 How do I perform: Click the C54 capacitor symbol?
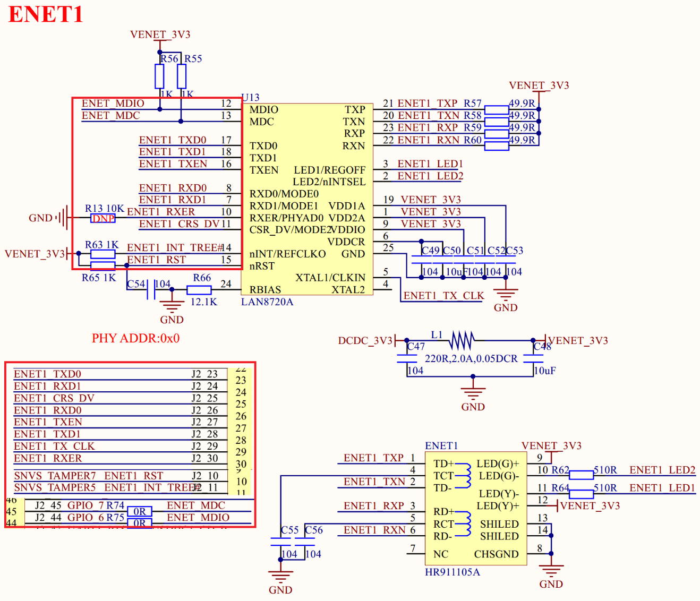point(151,290)
